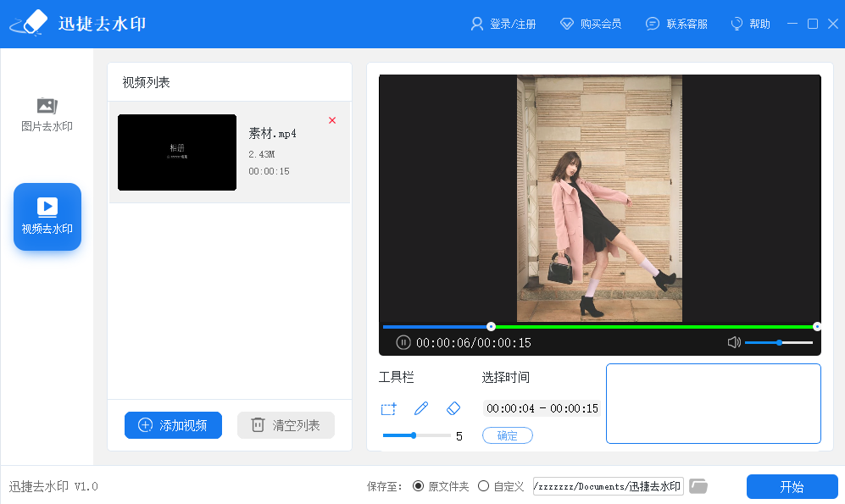Image resolution: width=845 pixels, height=504 pixels.
Task: Click the 登录/注册 login link
Action: 503,24
